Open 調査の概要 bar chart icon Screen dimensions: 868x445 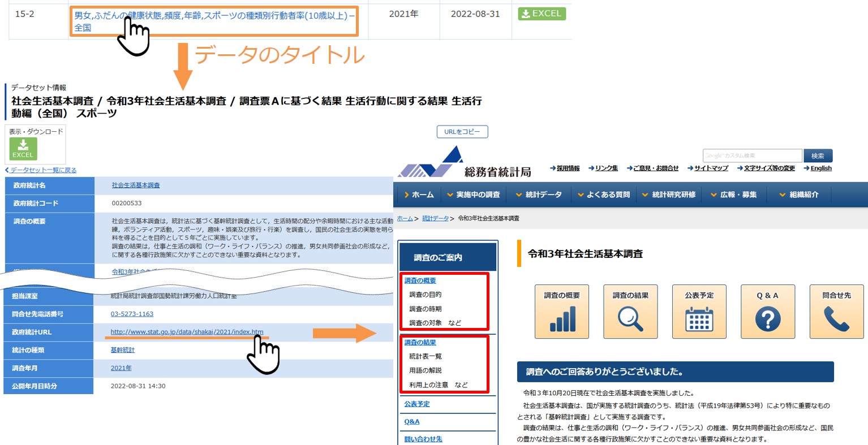(x=561, y=312)
